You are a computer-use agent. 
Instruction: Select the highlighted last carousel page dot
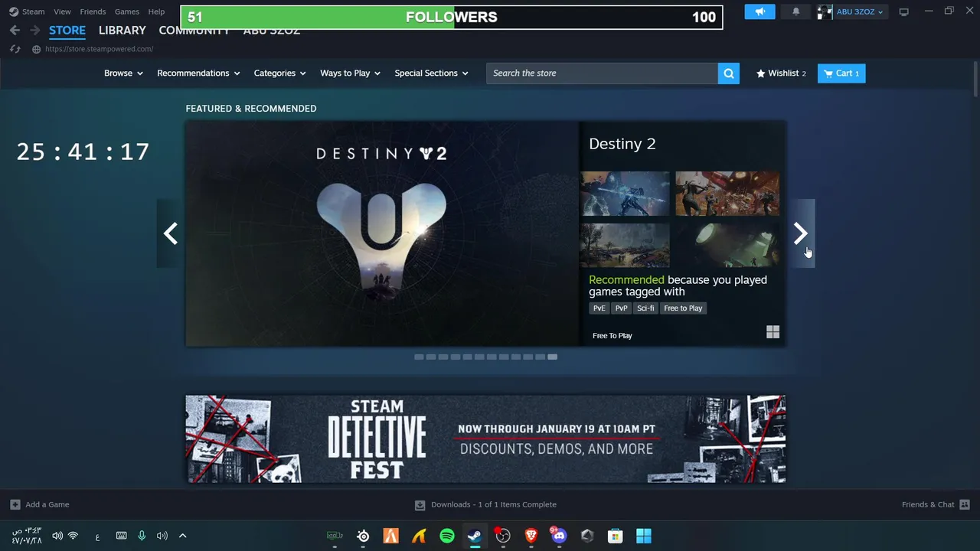tap(552, 357)
